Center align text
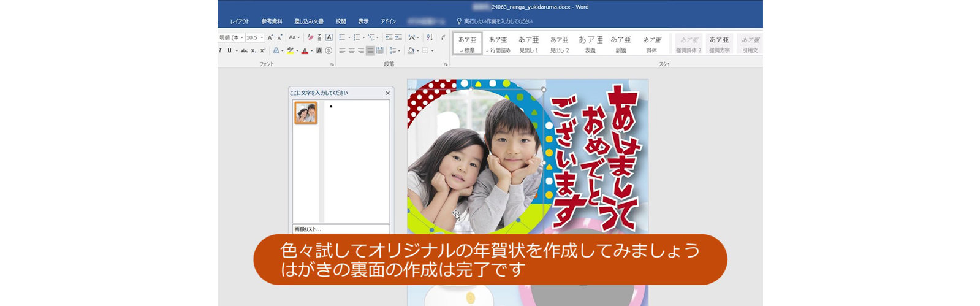Screen dimensions: 980x306 pyautogui.click(x=352, y=51)
